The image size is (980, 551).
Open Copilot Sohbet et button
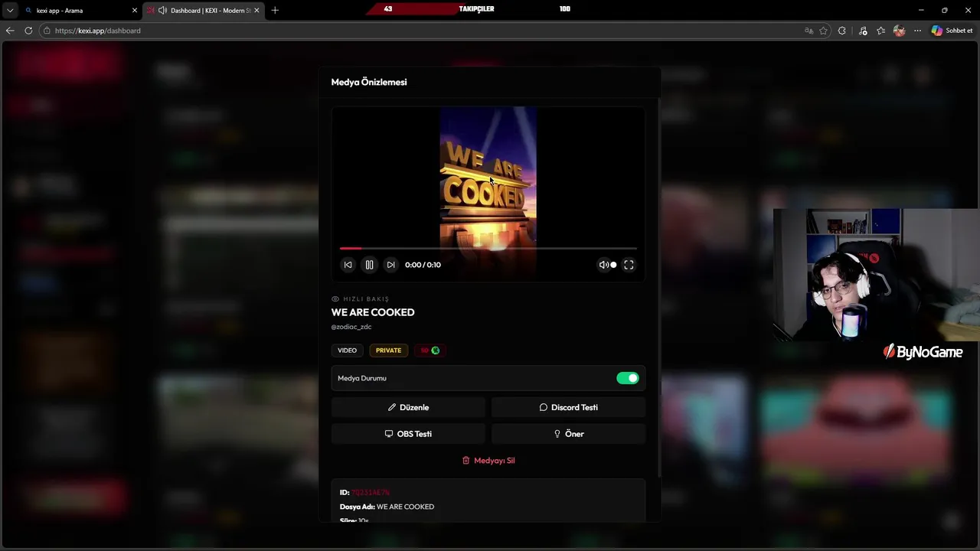(x=952, y=31)
